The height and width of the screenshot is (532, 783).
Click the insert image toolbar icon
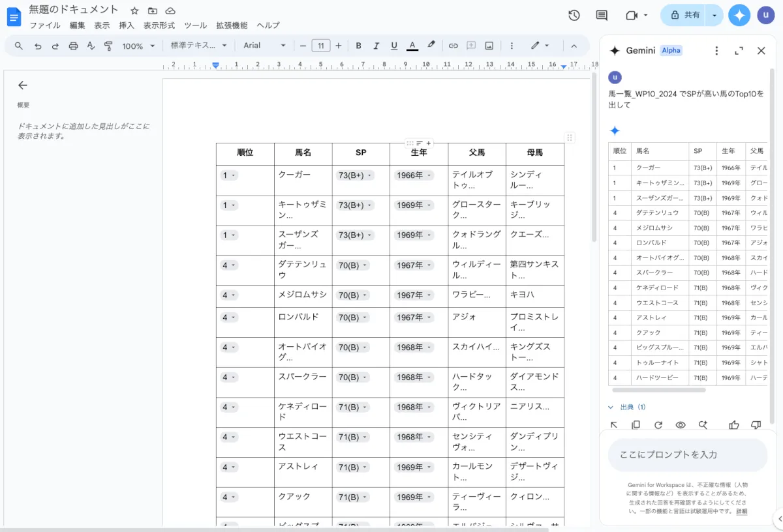(x=489, y=46)
